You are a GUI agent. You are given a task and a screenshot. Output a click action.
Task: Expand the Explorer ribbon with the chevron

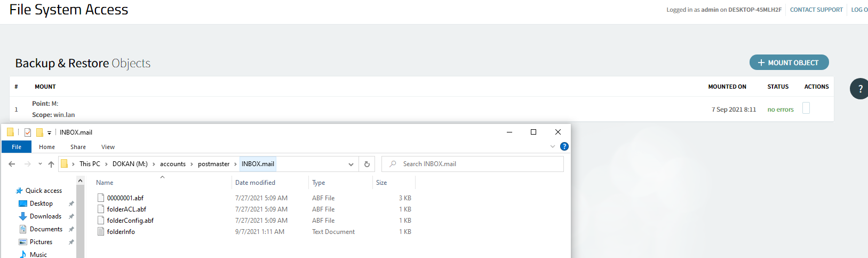(553, 146)
